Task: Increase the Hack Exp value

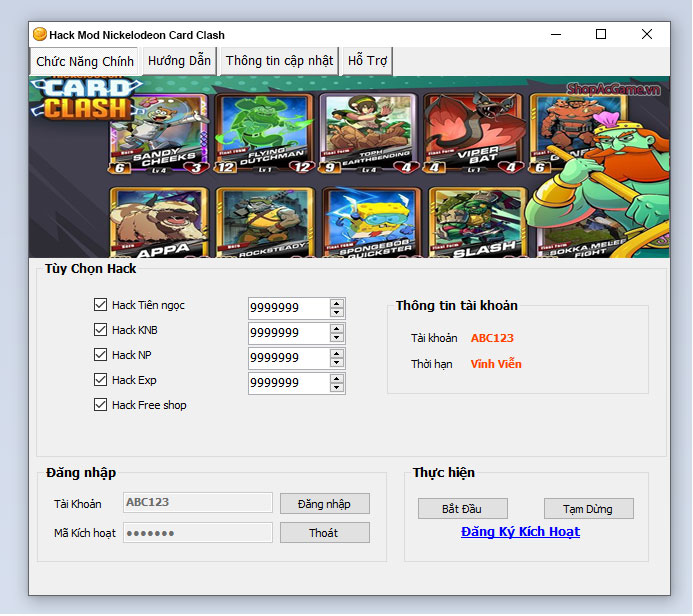Action: click(x=337, y=379)
